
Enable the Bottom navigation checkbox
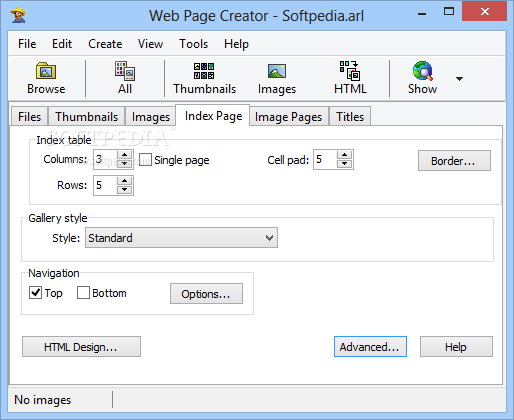[83, 293]
